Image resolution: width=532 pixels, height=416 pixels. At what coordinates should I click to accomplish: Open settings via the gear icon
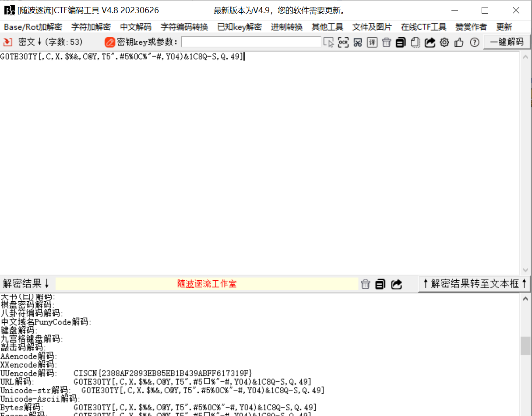(444, 42)
